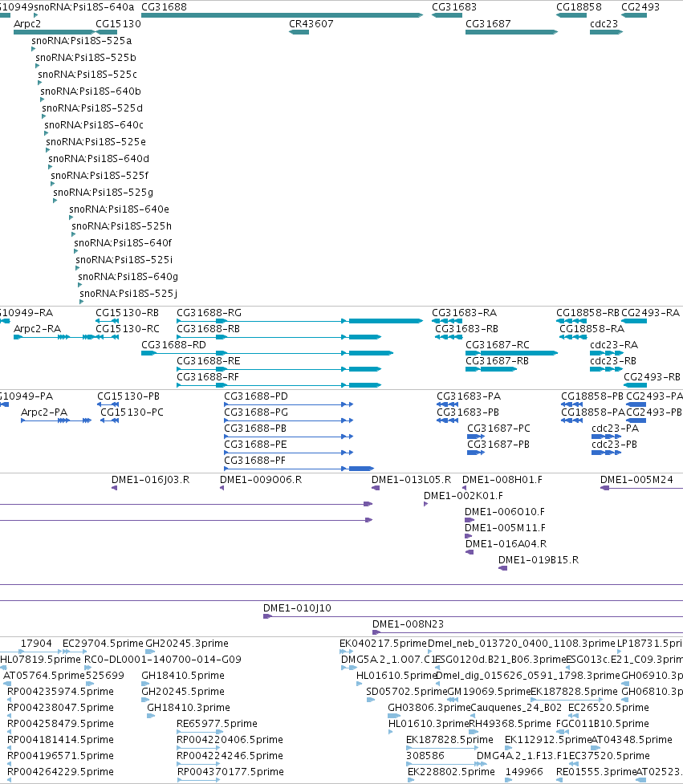
Task: Select the CG31688-RF transcript label
Action: 208,376
